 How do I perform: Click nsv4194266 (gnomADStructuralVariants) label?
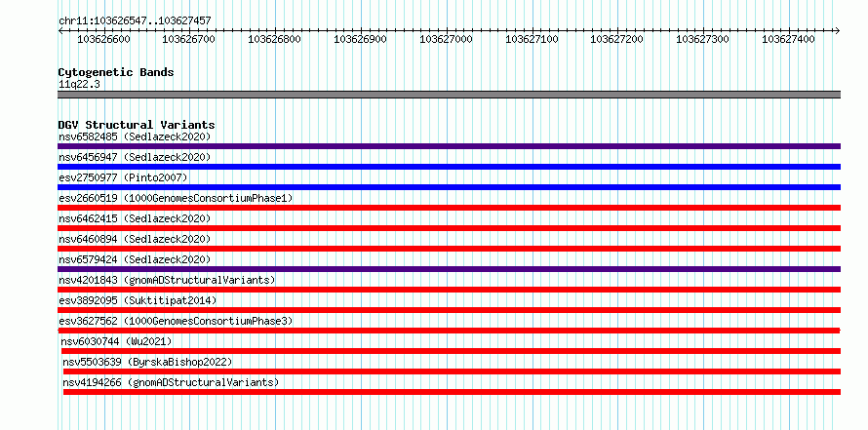pos(171,382)
